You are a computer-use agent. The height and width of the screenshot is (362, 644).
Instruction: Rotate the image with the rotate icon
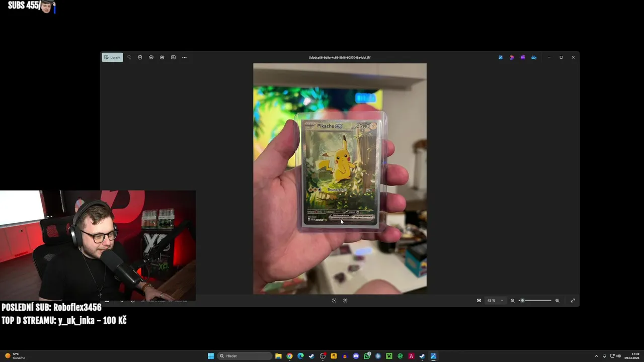[129, 57]
